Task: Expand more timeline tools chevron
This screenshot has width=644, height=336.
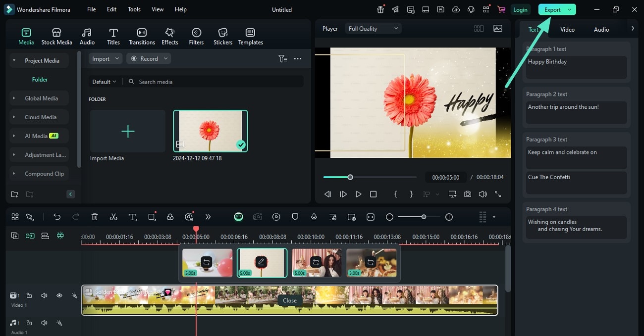Action: point(208,217)
